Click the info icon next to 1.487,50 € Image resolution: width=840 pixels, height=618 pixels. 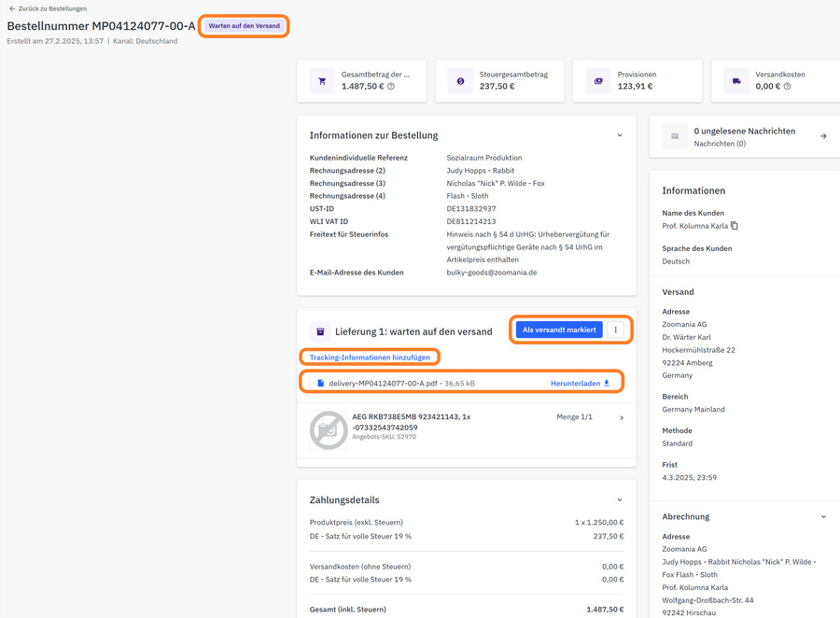[391, 87]
